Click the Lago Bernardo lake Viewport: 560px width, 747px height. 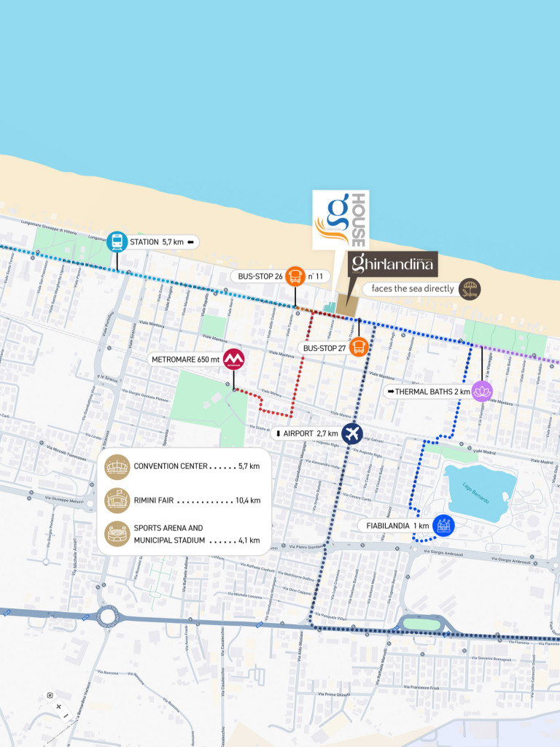pos(480,493)
